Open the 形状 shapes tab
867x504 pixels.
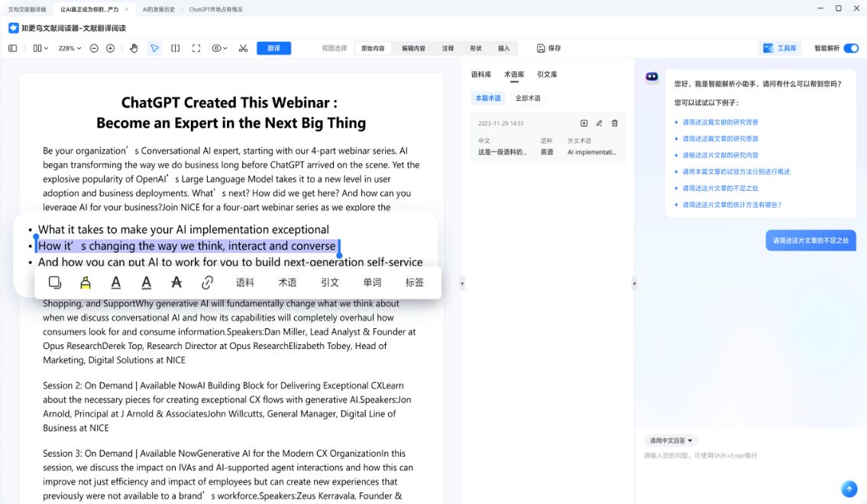(476, 49)
